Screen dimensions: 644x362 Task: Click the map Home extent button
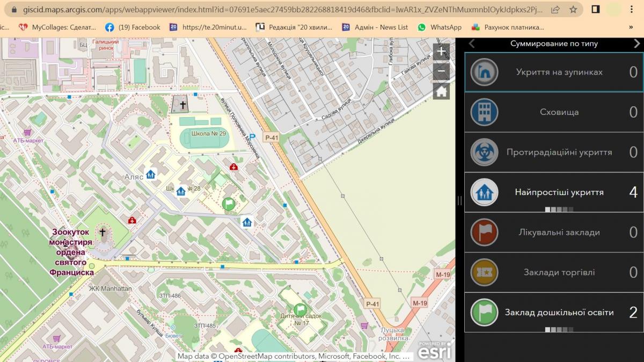point(441,91)
